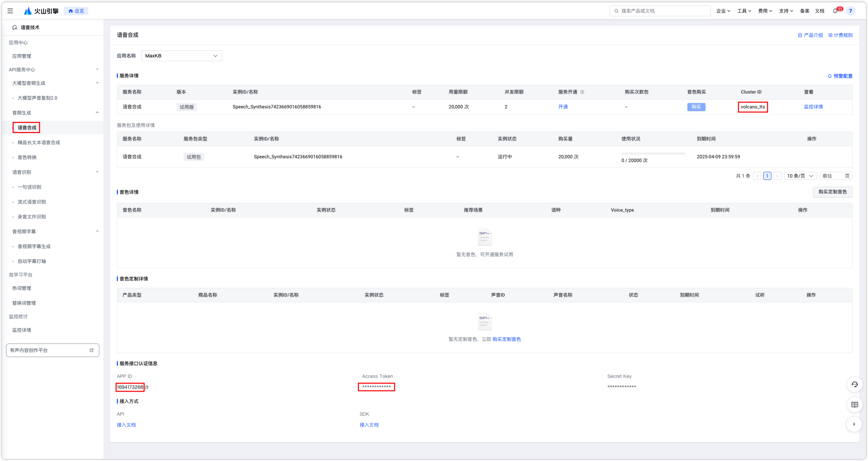Expand the right floating arrow button
The height and width of the screenshot is (461, 868).
[x=854, y=424]
